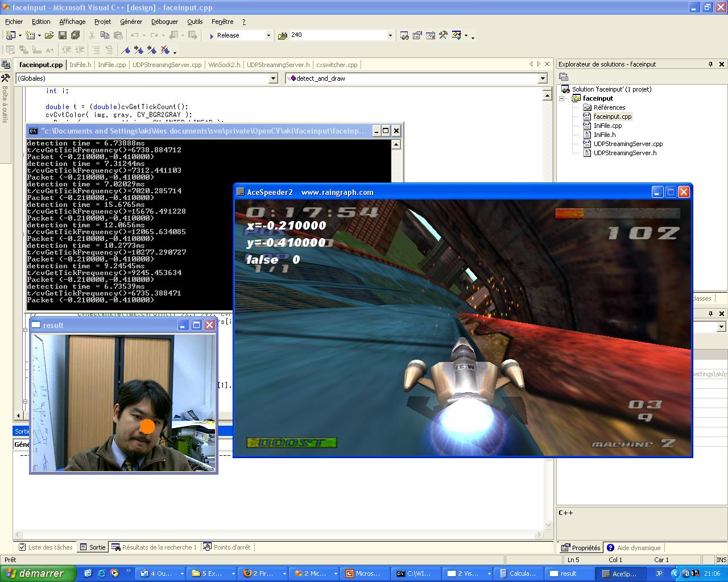Click the Save All icon

coord(75,35)
